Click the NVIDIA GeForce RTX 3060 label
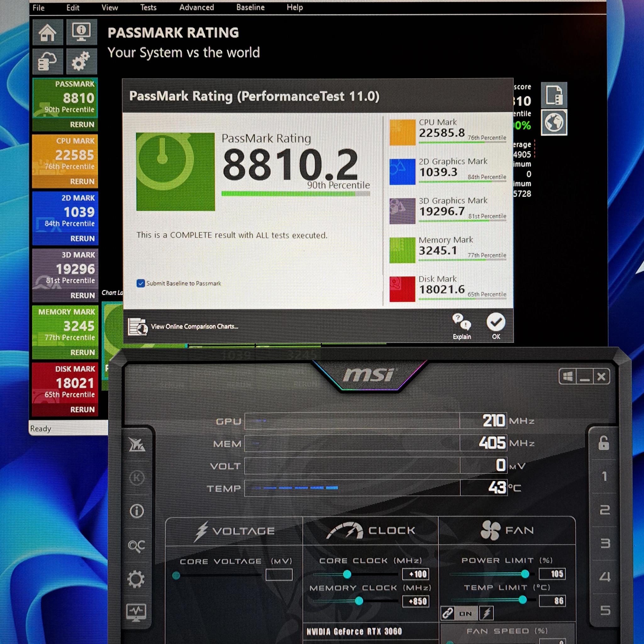This screenshot has height=644, width=644. (x=354, y=631)
